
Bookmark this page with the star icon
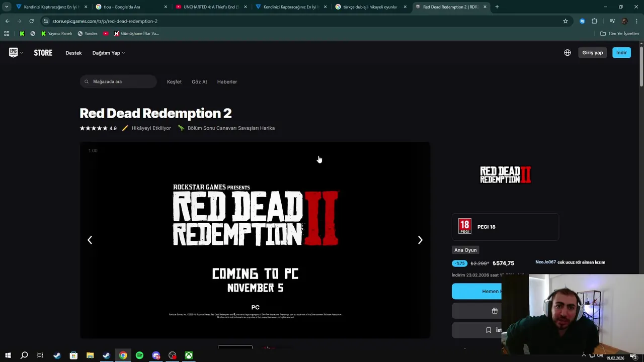tap(566, 21)
